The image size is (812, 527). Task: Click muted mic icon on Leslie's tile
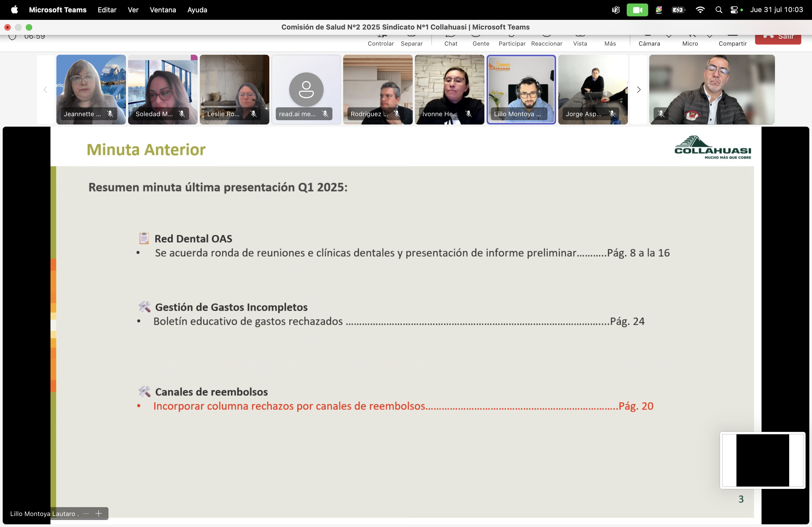(253, 114)
